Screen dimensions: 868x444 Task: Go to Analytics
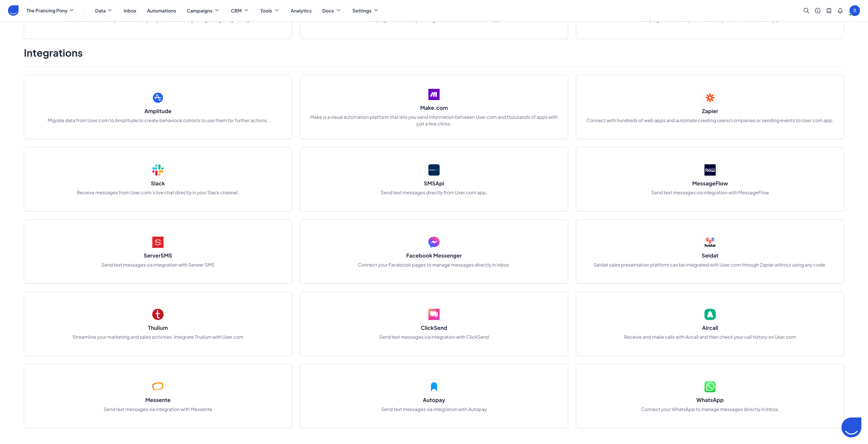coord(301,11)
